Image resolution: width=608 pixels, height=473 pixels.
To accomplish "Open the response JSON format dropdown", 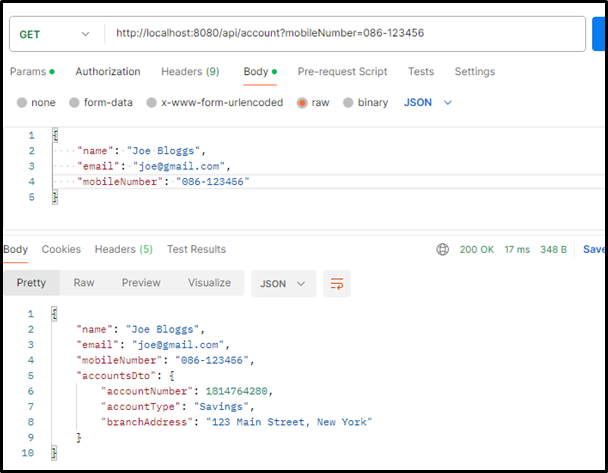I will pos(284,284).
